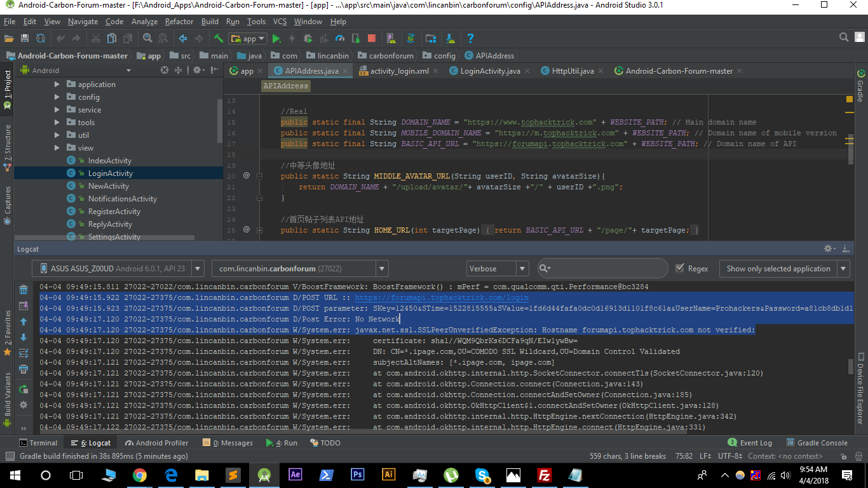Open the Android Profiler tool window
Screen dimensions: 868x488
click(x=156, y=443)
